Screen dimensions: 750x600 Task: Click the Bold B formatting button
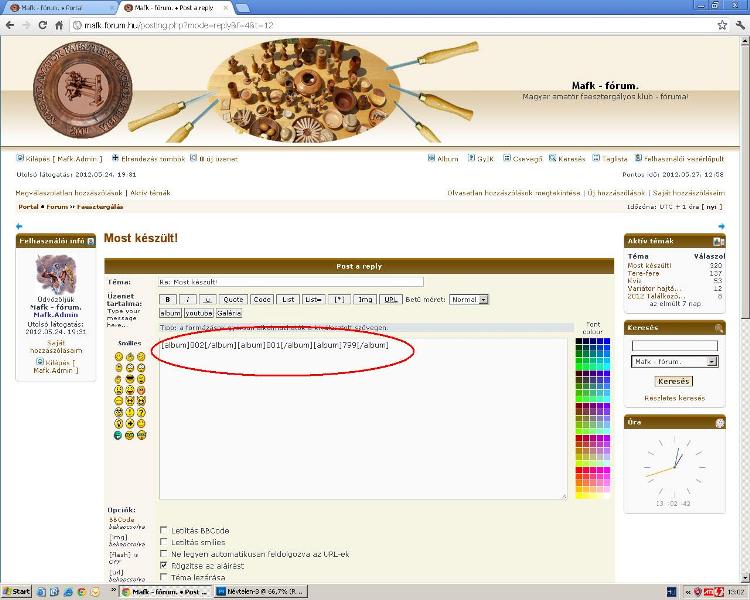coord(168,299)
